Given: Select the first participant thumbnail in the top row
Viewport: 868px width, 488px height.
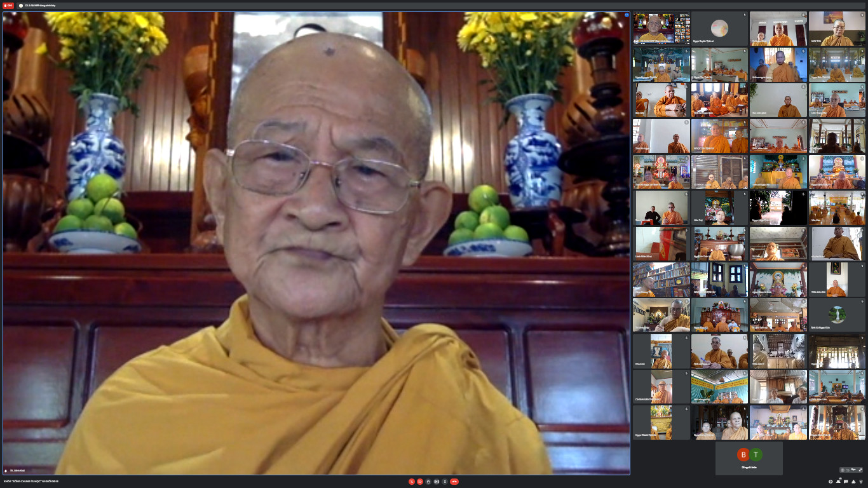Looking at the screenshot, I should coord(661,29).
